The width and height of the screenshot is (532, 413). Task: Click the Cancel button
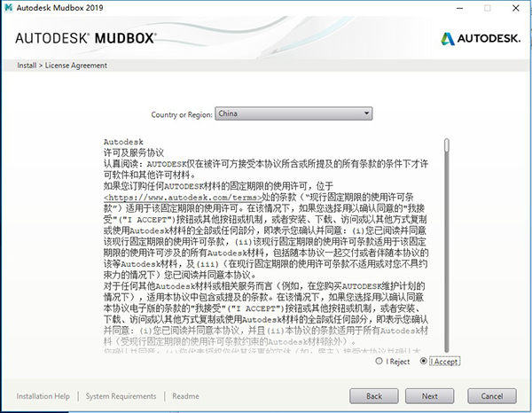[492, 396]
